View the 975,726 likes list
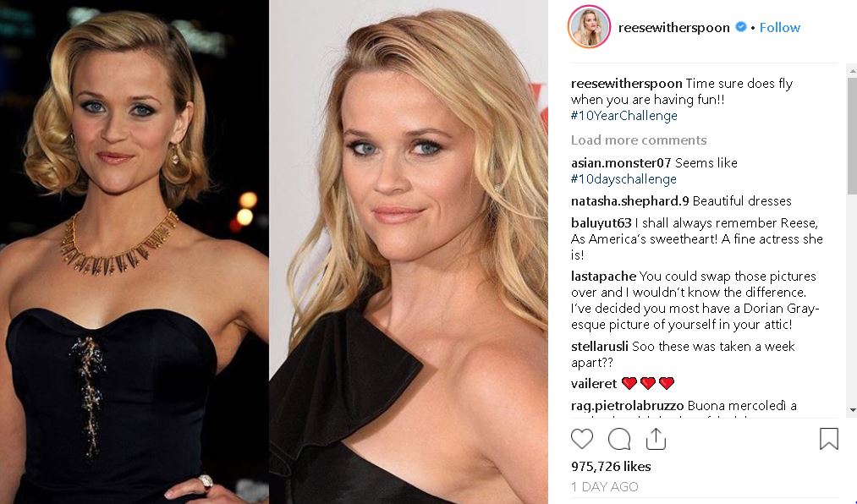Screen dimensions: 857x504 [x=611, y=466]
